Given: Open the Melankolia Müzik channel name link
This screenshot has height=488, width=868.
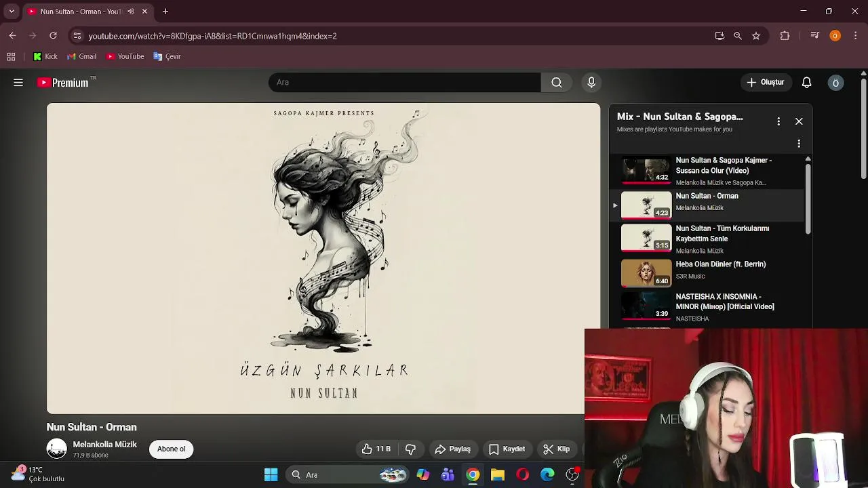Looking at the screenshot, I should 105,445.
